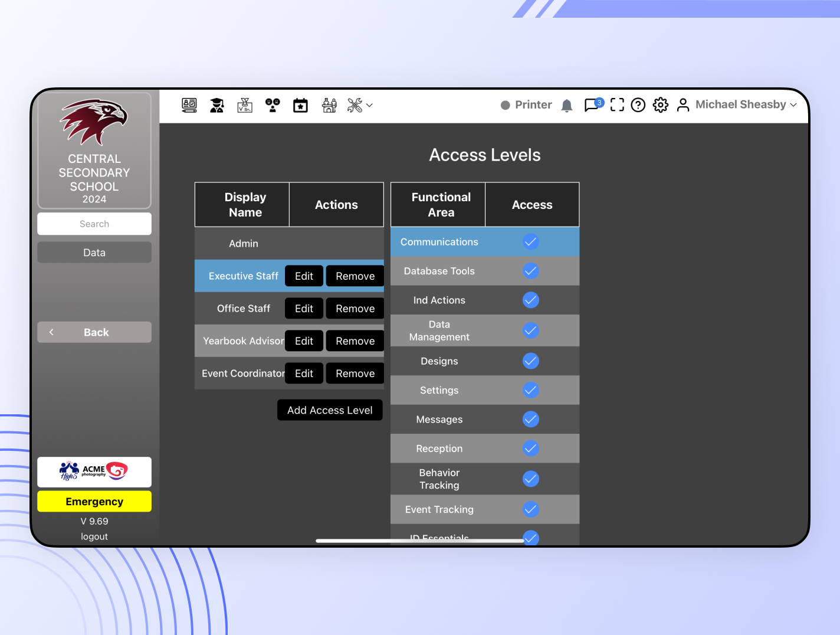Click the yellow Emergency button
This screenshot has height=635, width=840.
[94, 501]
